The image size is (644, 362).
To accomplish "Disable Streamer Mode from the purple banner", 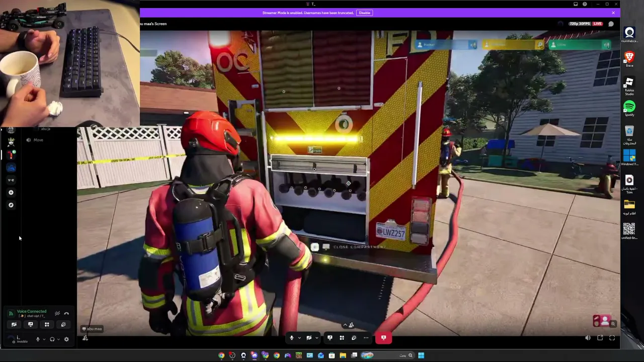I will point(364,13).
